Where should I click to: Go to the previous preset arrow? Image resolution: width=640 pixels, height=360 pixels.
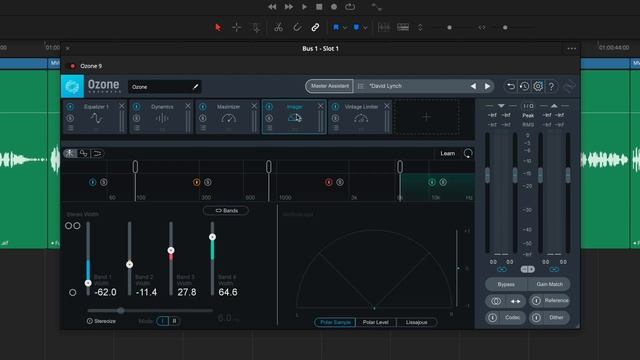[473, 86]
